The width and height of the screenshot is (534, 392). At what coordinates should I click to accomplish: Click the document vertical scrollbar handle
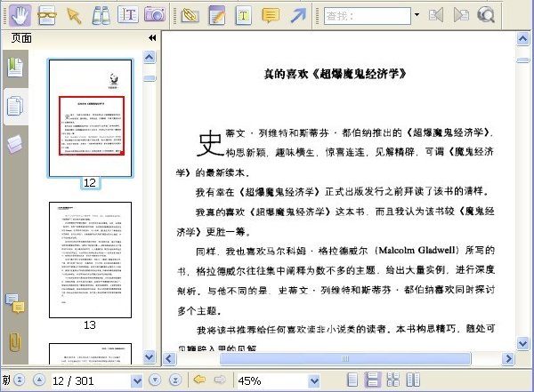point(522,60)
